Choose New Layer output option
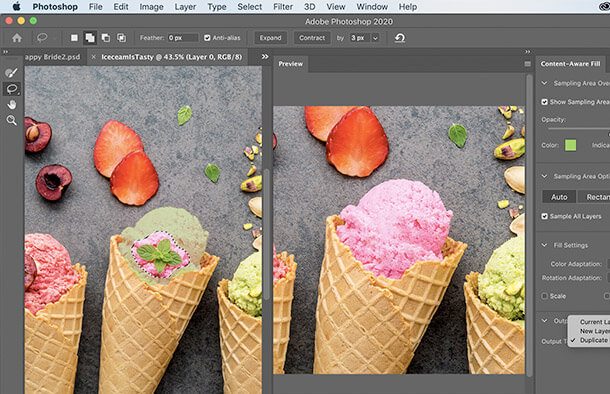 click(594, 331)
